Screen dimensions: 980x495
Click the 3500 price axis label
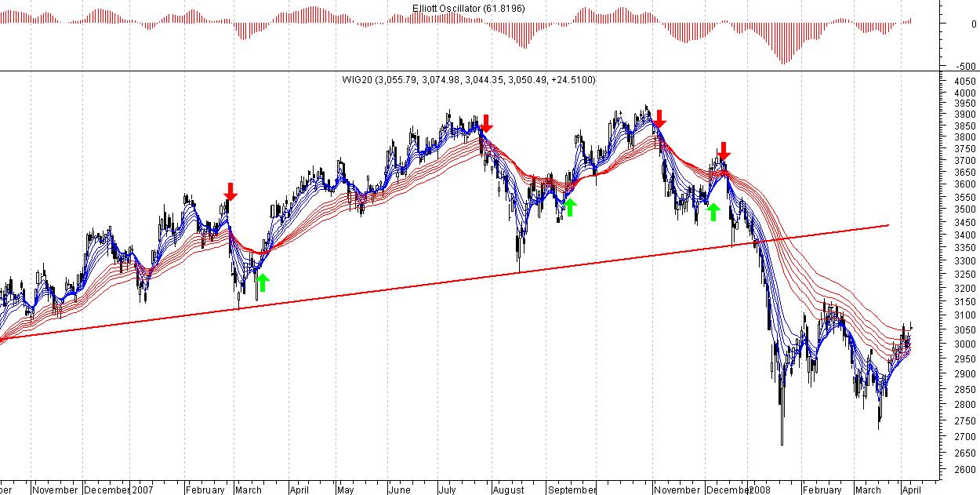coord(965,209)
